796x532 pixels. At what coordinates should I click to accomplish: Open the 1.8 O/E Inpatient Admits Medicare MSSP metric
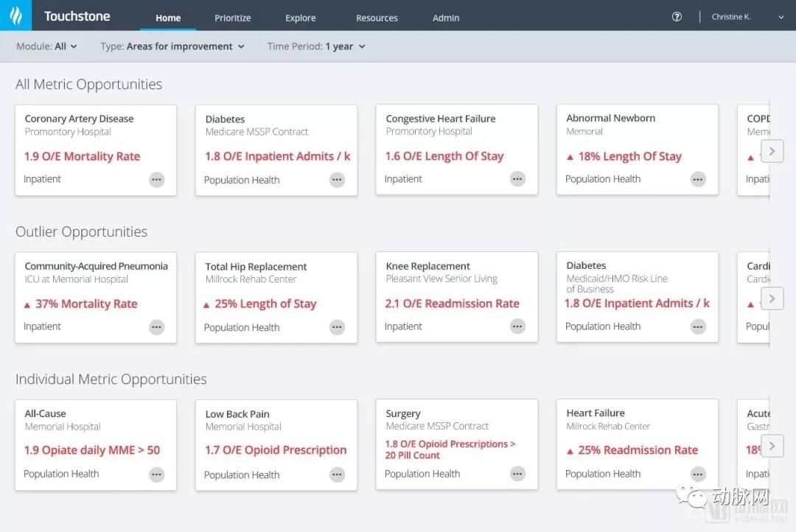point(278,156)
